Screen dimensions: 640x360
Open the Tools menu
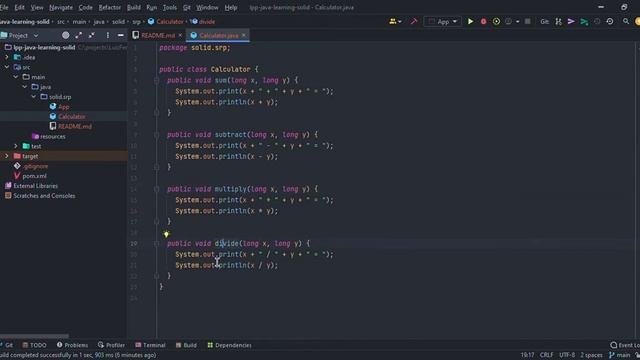click(170, 7)
